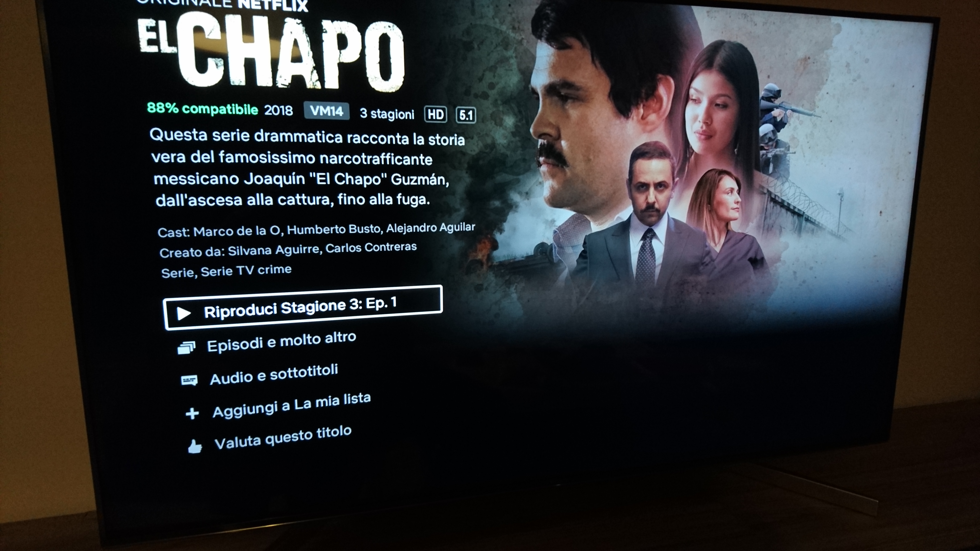This screenshot has height=551, width=980.
Task: Click the 5.1 audio badge
Action: pos(466,115)
